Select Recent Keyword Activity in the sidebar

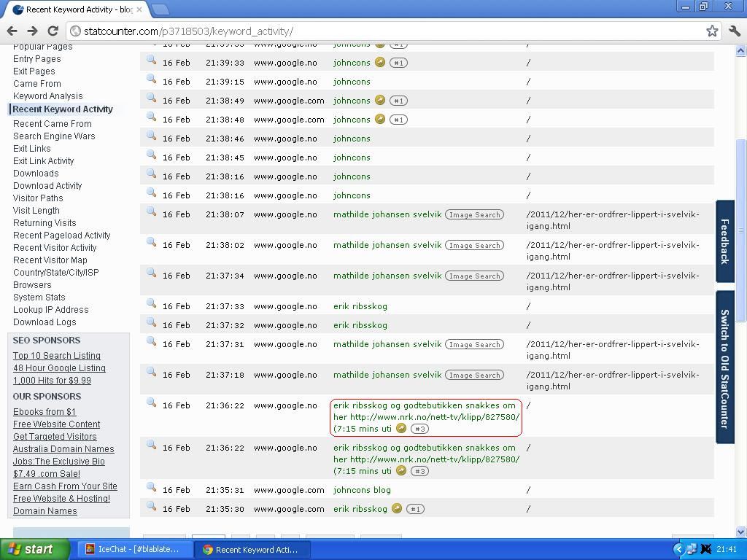[63, 109]
